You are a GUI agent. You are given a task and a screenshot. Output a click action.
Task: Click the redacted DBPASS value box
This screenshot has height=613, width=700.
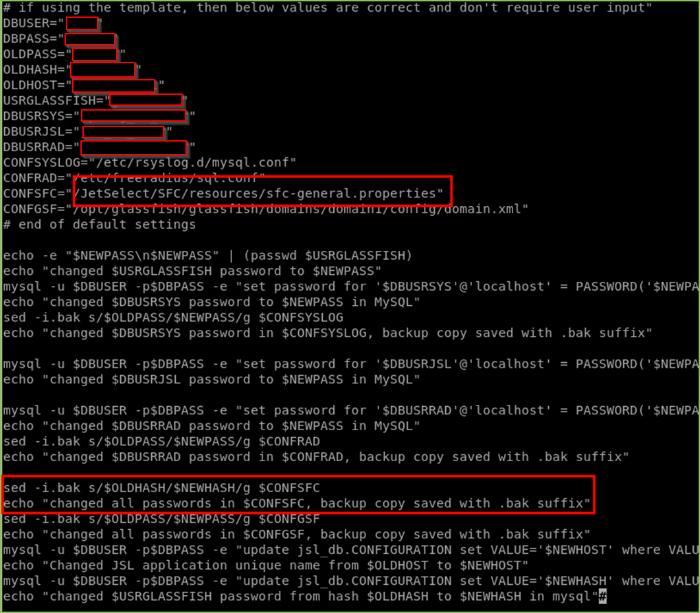tap(90, 39)
